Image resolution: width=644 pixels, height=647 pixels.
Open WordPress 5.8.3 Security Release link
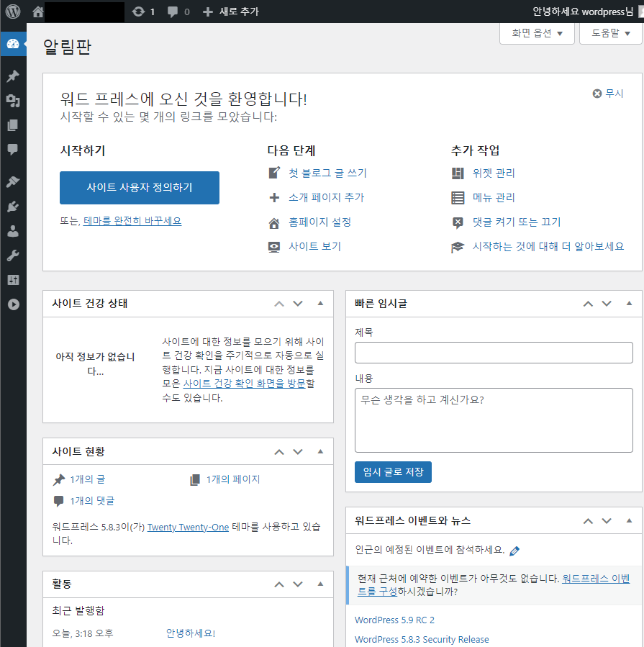[422, 640]
